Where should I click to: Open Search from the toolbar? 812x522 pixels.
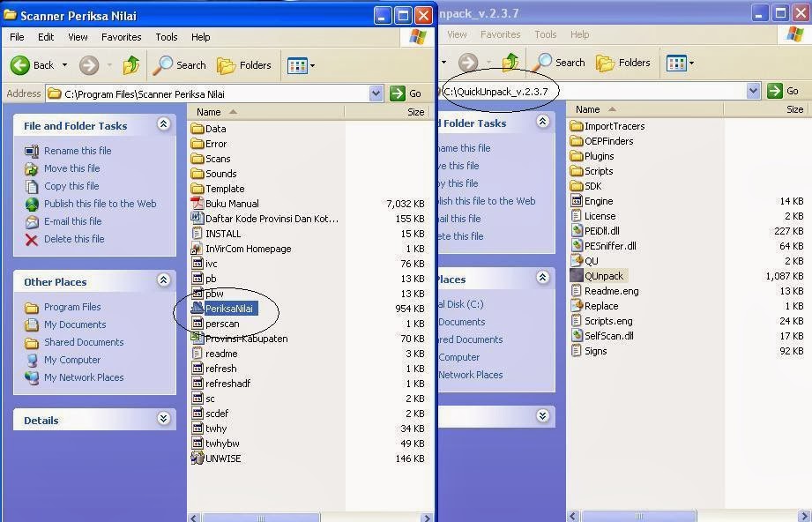coord(180,64)
